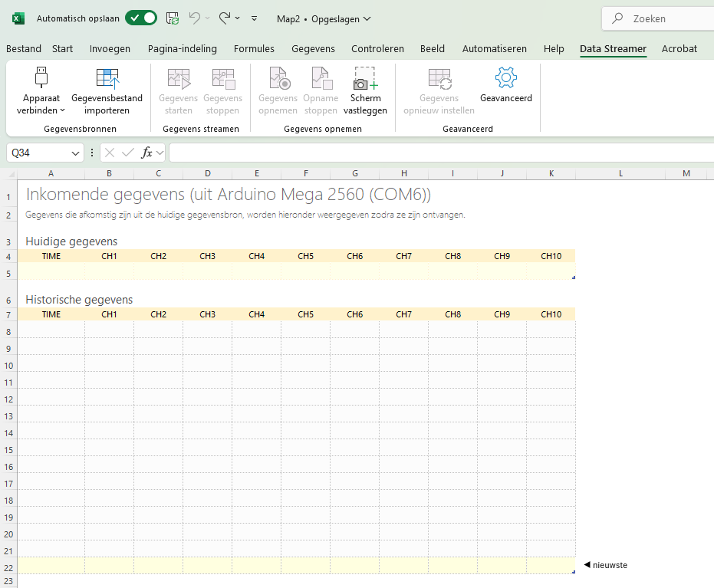714x588 pixels.
Task: Open the Help tab
Action: pyautogui.click(x=554, y=49)
